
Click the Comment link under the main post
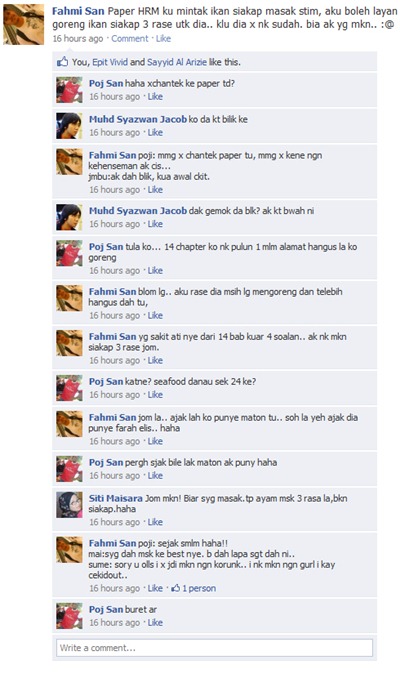click(130, 38)
